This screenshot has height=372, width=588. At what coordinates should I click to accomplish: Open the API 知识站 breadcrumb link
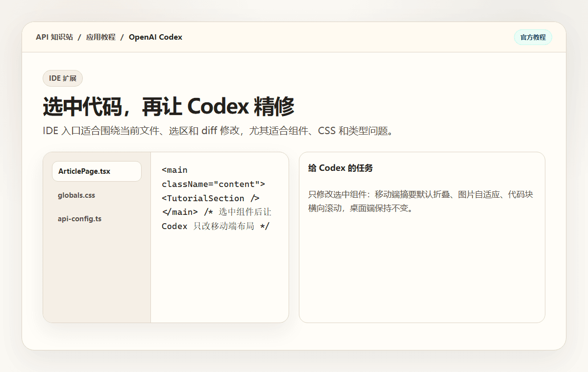pyautogui.click(x=54, y=37)
